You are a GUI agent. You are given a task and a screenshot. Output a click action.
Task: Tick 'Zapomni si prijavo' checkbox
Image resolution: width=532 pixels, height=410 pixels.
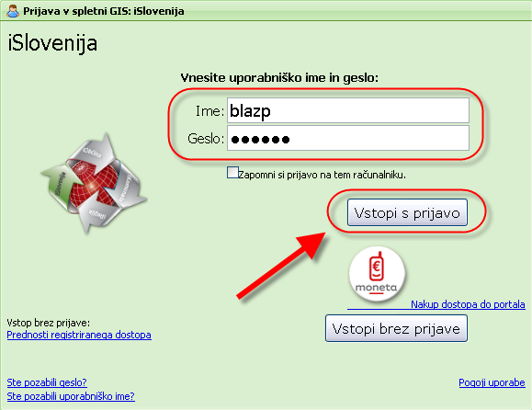click(232, 173)
